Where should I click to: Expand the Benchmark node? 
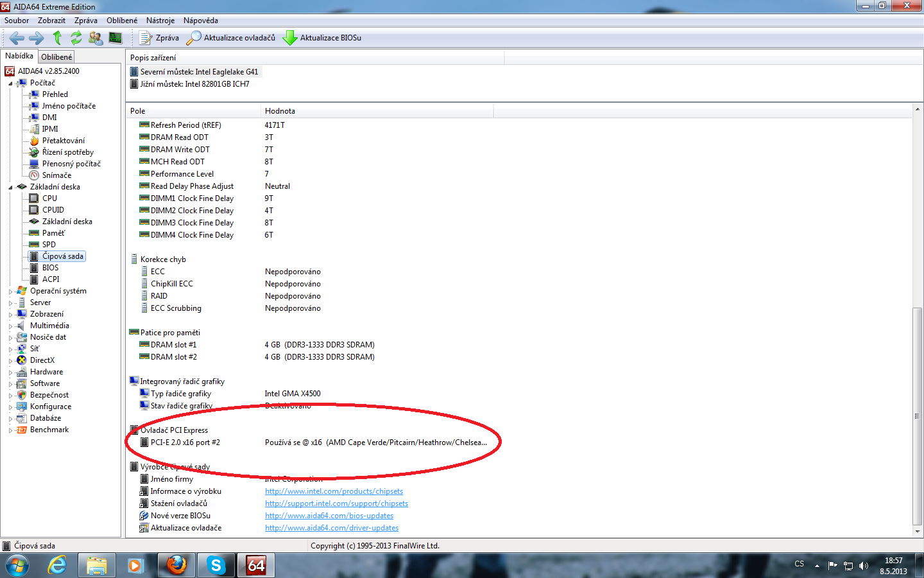(11, 430)
